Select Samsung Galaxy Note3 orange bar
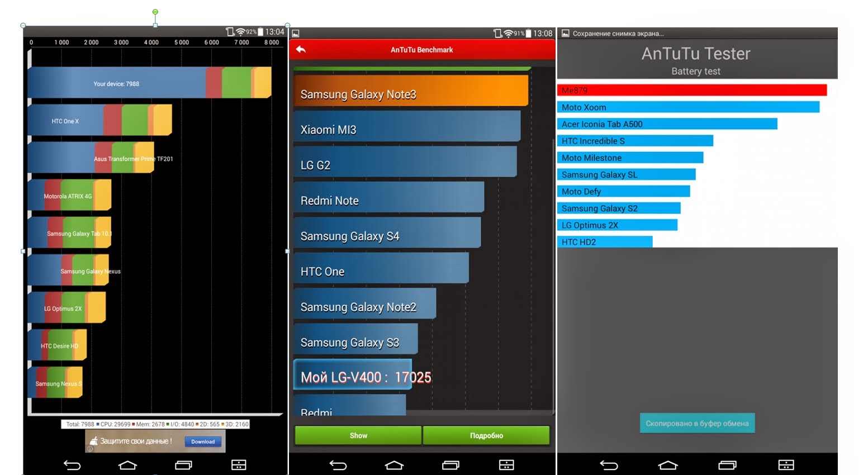Viewport: 868px width, 475px height. pos(411,91)
